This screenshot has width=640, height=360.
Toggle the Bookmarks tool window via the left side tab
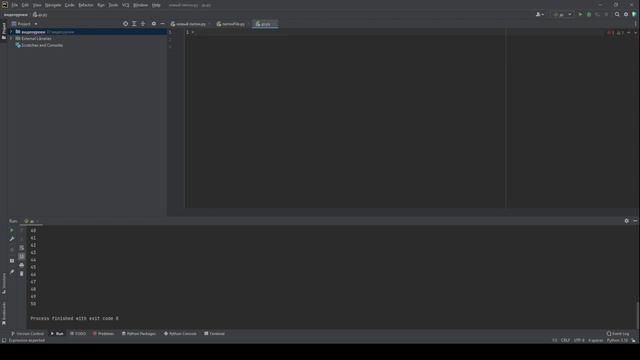tap(4, 313)
